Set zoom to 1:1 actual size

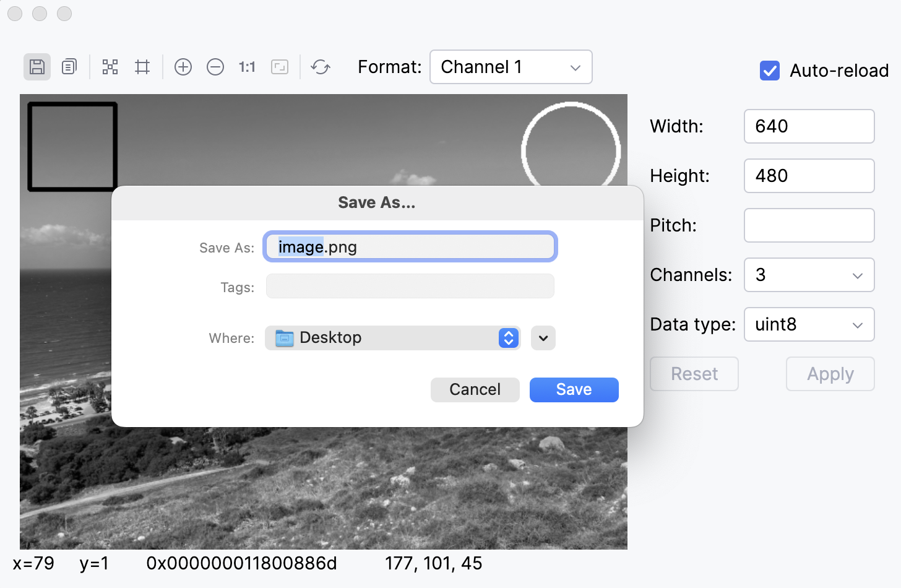point(247,67)
